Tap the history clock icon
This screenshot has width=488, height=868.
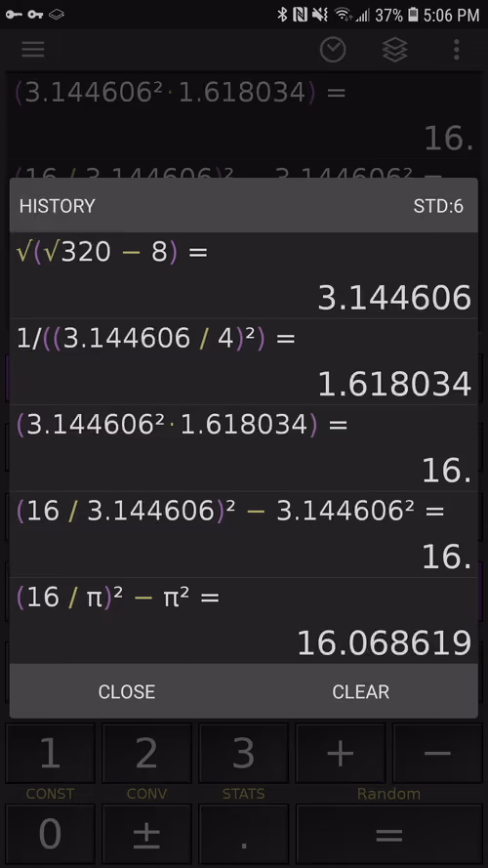click(333, 50)
